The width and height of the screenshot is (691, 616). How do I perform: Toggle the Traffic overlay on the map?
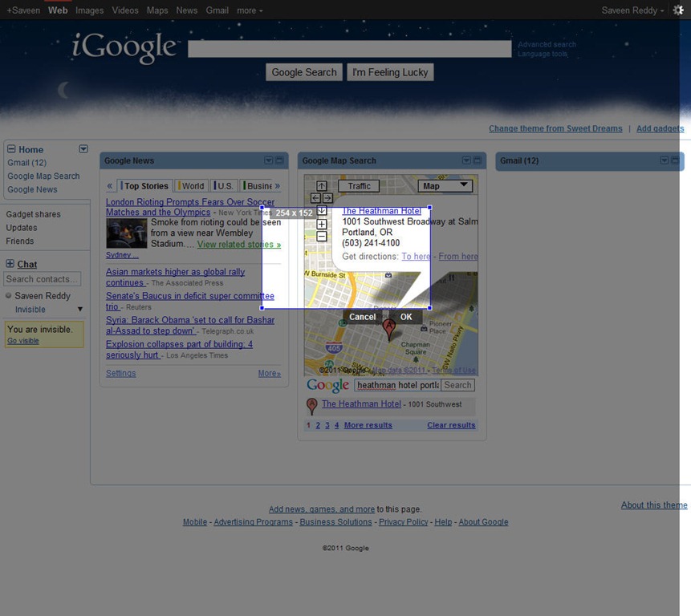(x=359, y=186)
